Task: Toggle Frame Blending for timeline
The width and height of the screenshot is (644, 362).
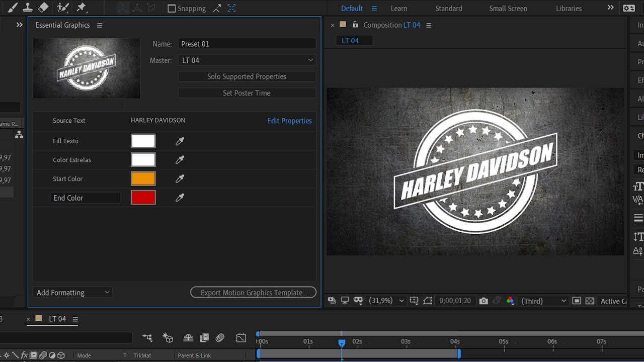Action: tap(204, 338)
